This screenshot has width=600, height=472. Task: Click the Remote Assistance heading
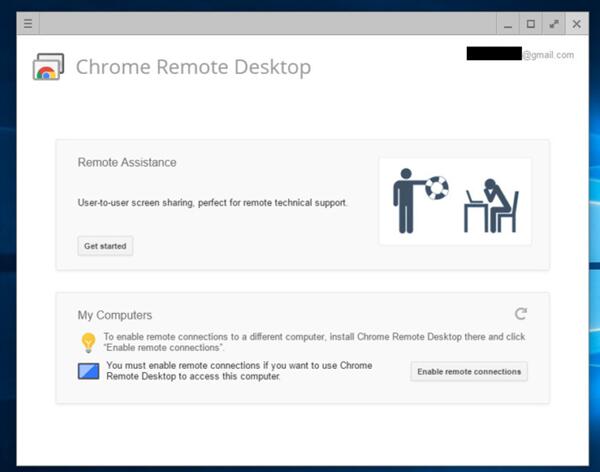127,162
